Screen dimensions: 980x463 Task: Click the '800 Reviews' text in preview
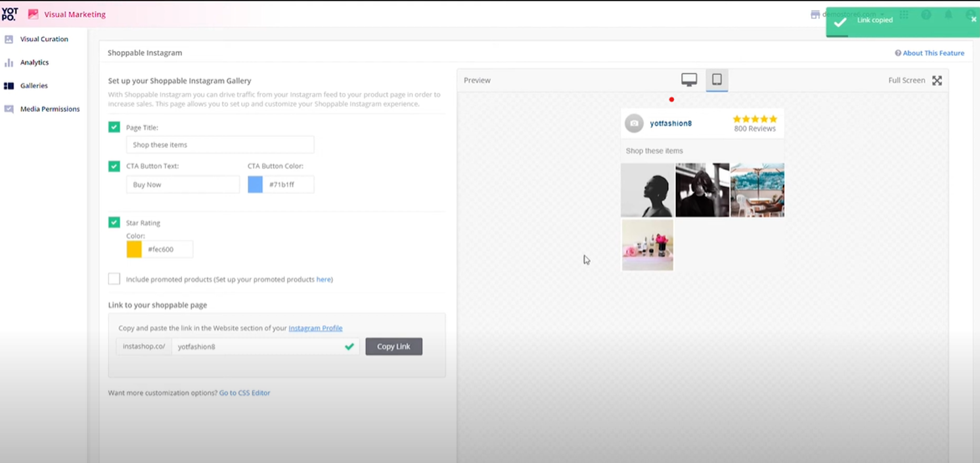point(755,129)
